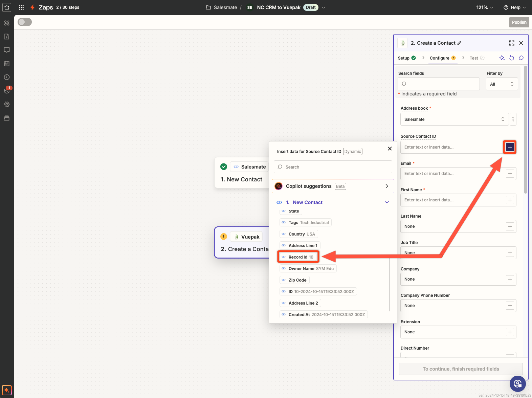The width and height of the screenshot is (532, 398).
Task: Switch to the Setup tab
Action: 403,58
